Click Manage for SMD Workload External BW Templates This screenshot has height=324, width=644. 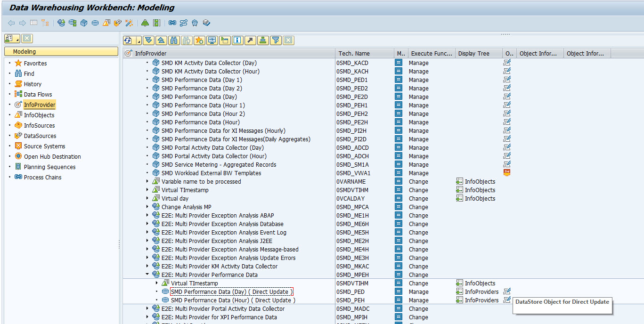[x=418, y=173]
